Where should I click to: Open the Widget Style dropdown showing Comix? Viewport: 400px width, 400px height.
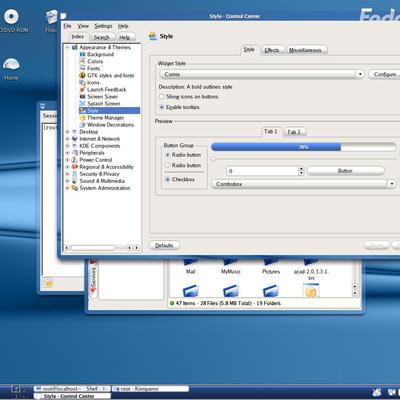(262, 74)
